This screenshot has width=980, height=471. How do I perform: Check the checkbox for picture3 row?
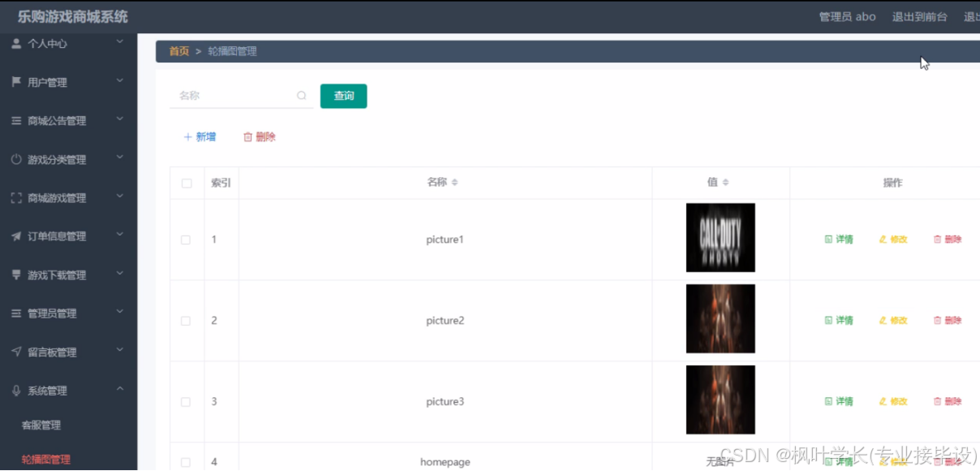186,402
